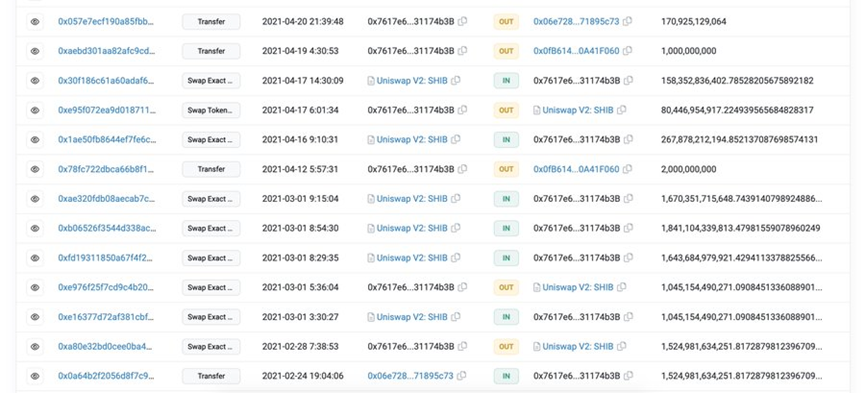Copy Uniswap V2: SHIB address on 2021-04-17 14:30:09 row
Viewport: 865px width, 393px height.
(x=455, y=81)
